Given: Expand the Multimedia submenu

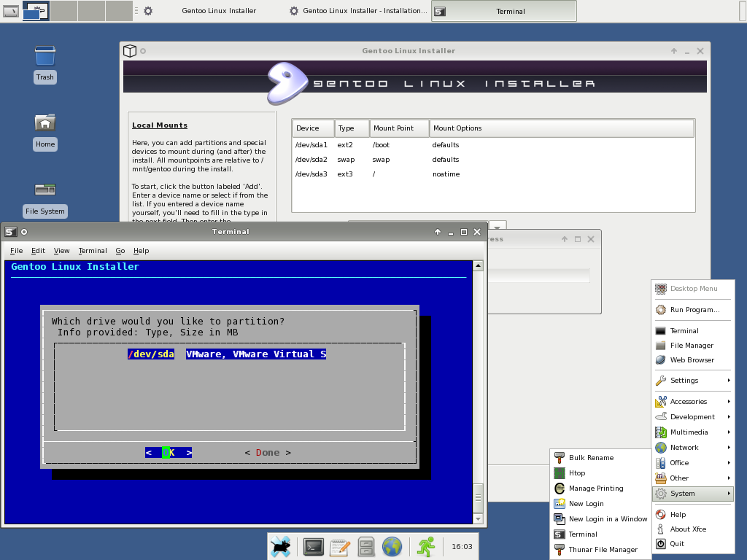Looking at the screenshot, I should pyautogui.click(x=692, y=432).
